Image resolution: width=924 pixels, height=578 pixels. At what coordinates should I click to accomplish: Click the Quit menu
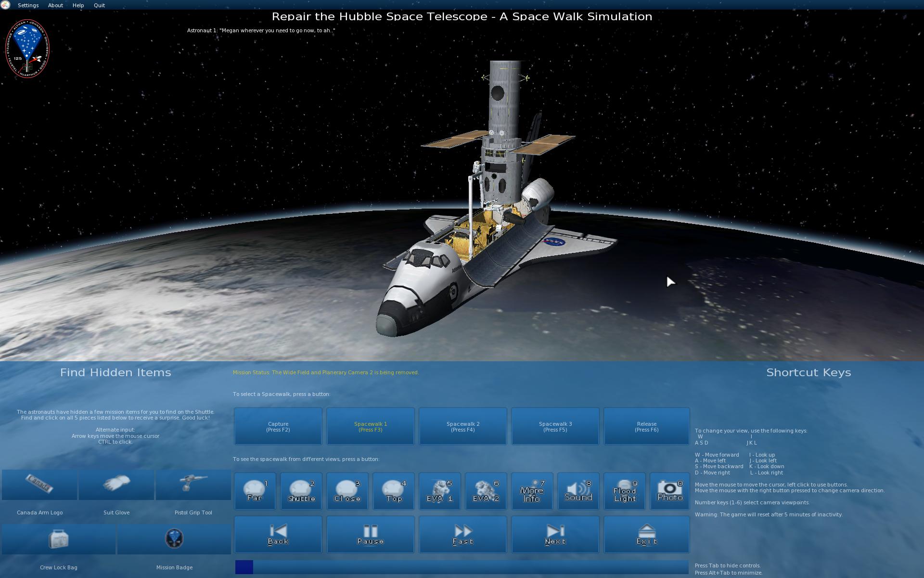(x=99, y=5)
